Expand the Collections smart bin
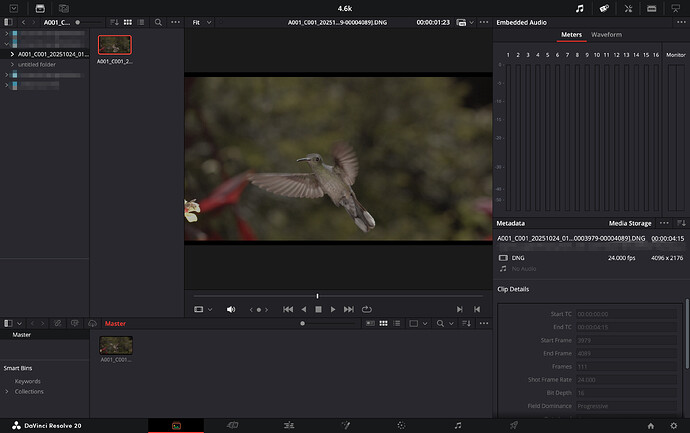 click(x=7, y=392)
